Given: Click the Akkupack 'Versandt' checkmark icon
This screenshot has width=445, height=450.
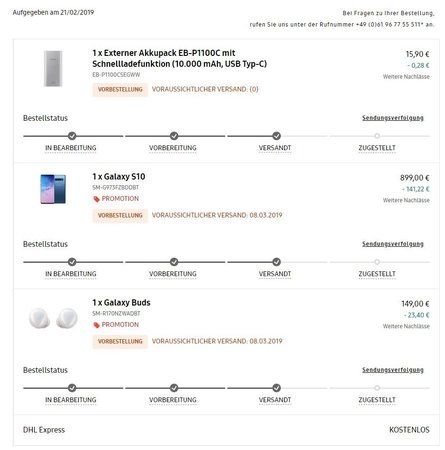Looking at the screenshot, I should [x=276, y=136].
